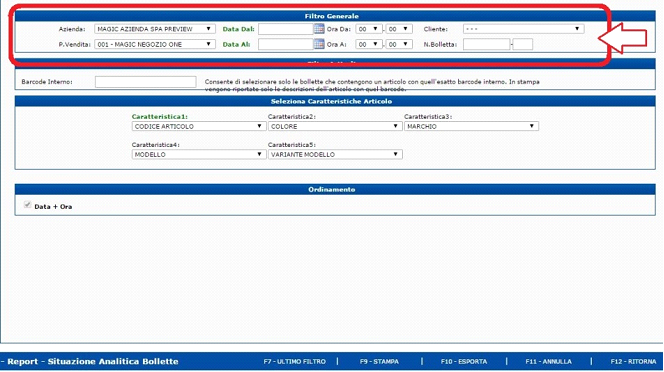Expand Caratteristica3 MARCHIO dropdown
664x372 pixels.
[471, 126]
